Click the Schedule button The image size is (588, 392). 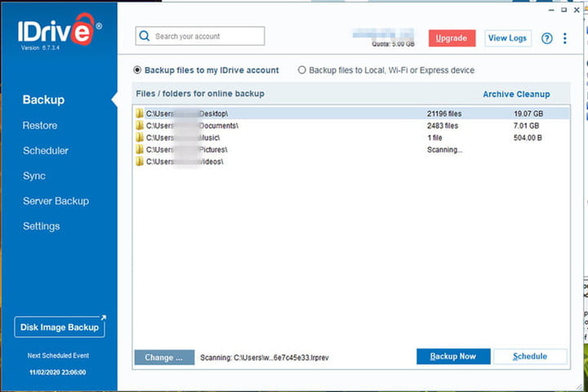click(x=530, y=356)
